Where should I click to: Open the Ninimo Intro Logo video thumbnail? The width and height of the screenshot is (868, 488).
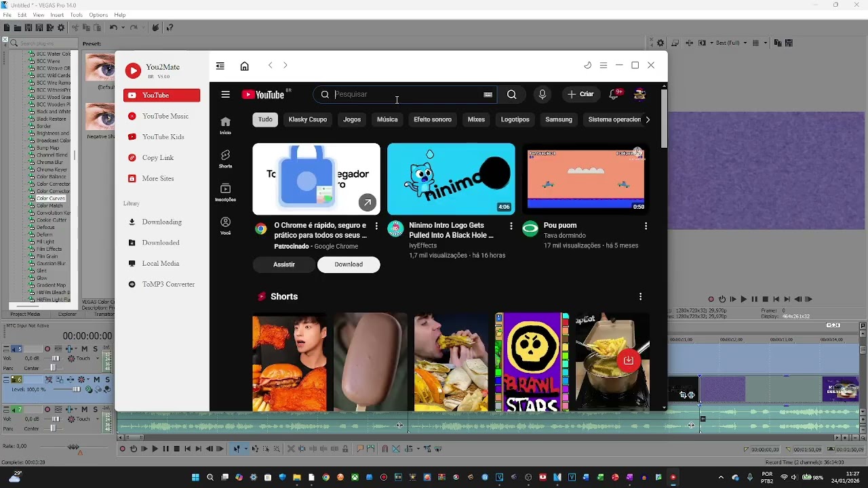pos(451,179)
